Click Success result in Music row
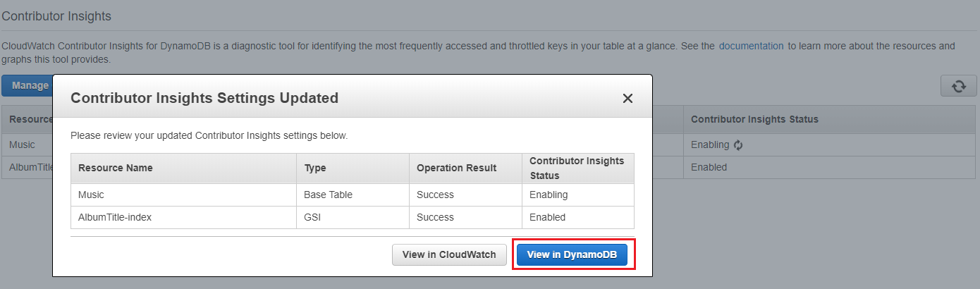This screenshot has width=980, height=289. (x=466, y=195)
